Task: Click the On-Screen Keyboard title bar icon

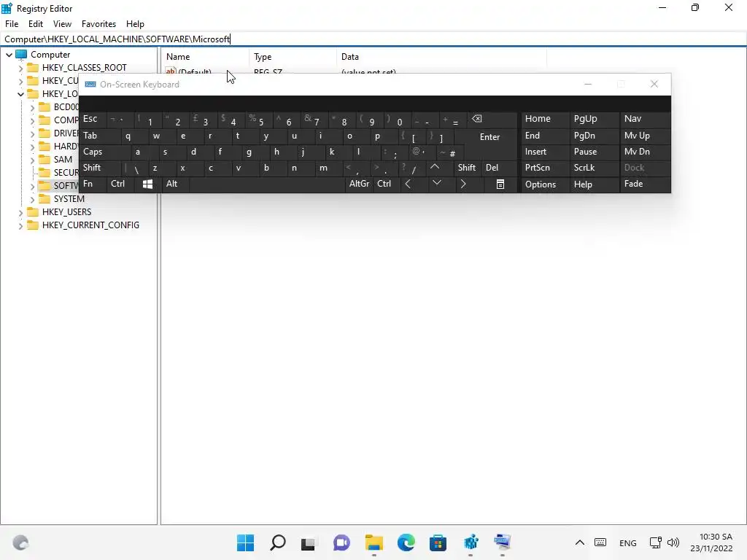Action: point(90,85)
